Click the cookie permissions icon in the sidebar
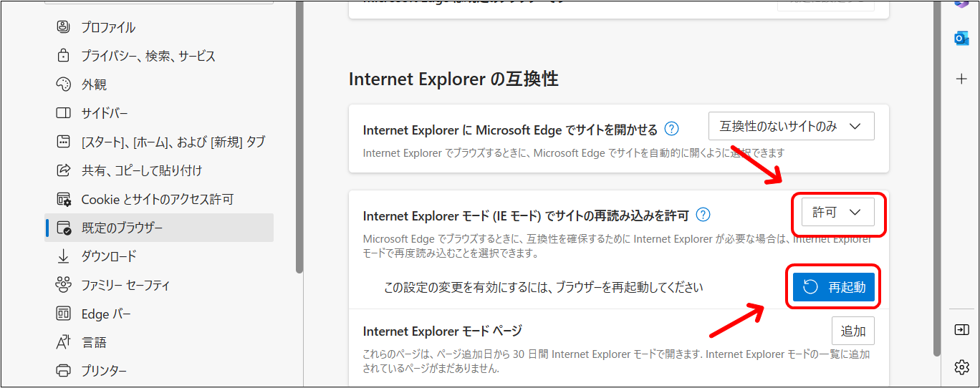The image size is (980, 388). [64, 199]
